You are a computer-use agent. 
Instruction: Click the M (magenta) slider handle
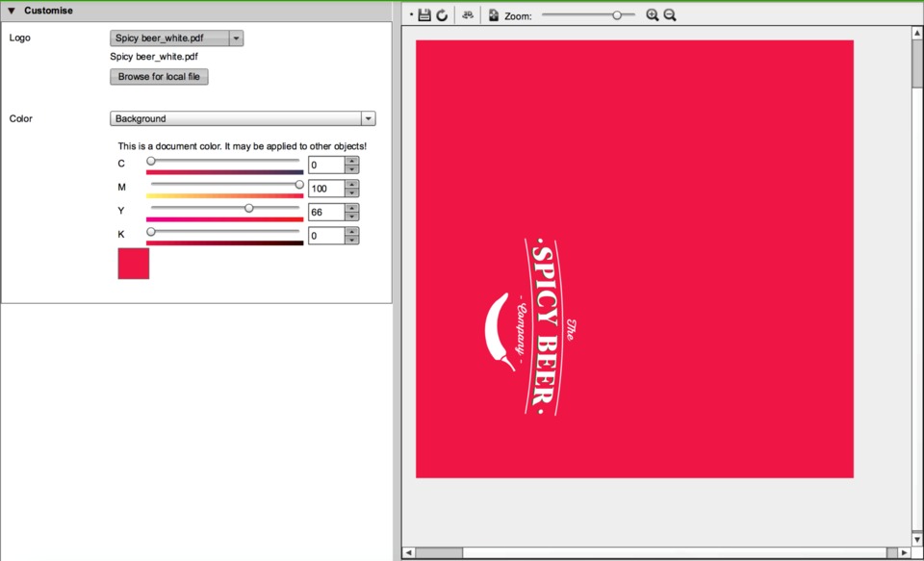click(299, 185)
